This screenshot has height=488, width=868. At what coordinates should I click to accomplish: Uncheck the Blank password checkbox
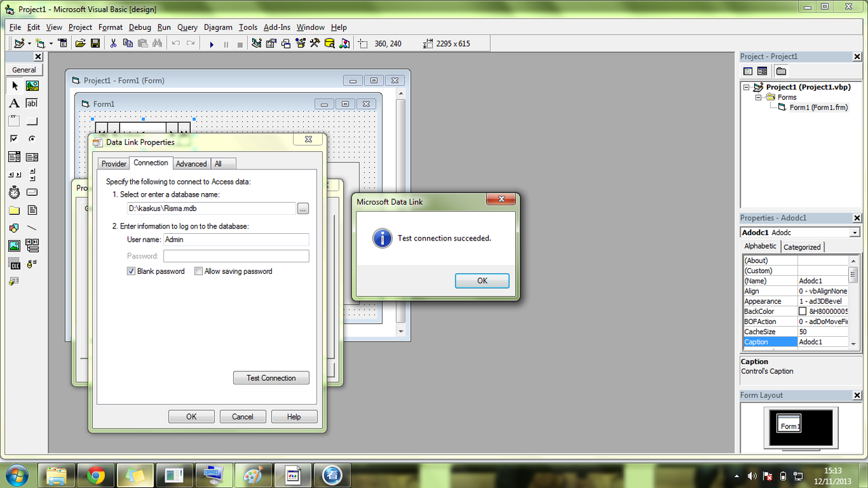(132, 271)
